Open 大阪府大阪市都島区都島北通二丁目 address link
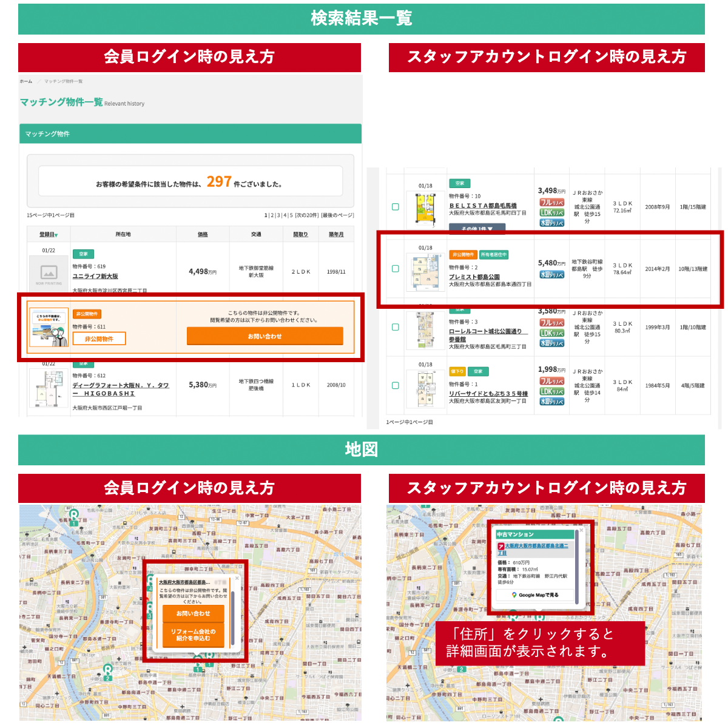 point(533,549)
